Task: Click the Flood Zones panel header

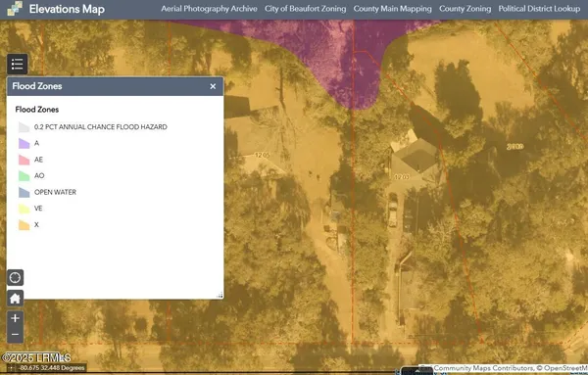Action: [115, 86]
